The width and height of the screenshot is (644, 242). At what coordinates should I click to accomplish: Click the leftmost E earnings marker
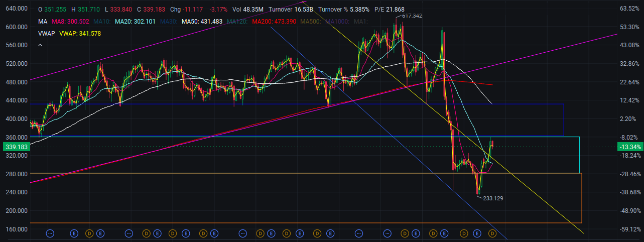[74, 233]
